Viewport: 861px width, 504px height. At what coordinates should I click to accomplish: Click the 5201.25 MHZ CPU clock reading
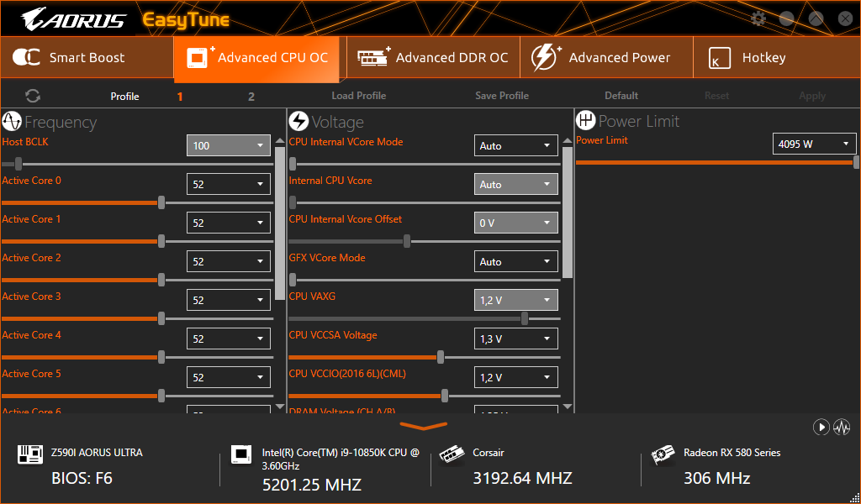(x=312, y=485)
